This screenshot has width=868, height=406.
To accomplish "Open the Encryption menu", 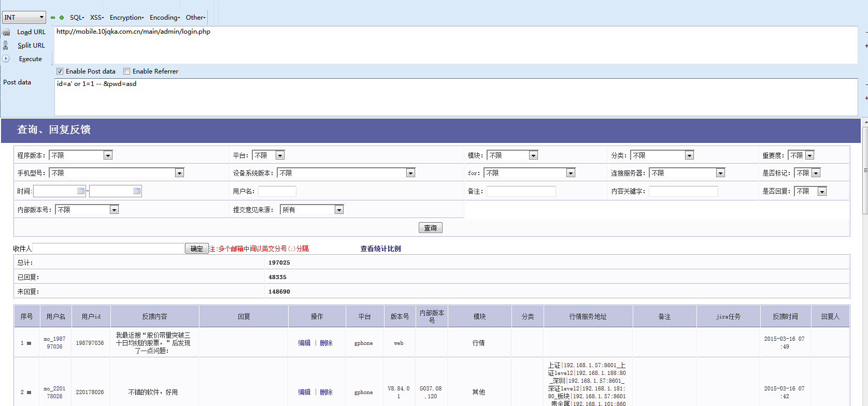I will (x=126, y=18).
